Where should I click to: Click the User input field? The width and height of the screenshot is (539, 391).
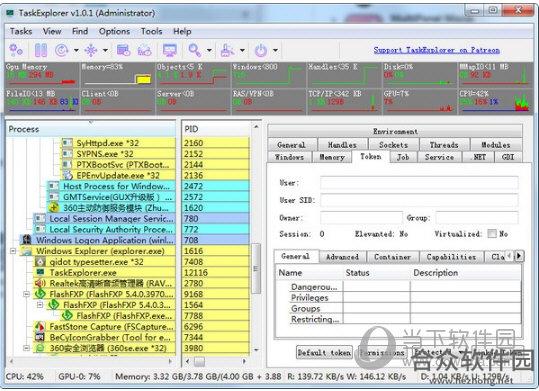click(419, 183)
